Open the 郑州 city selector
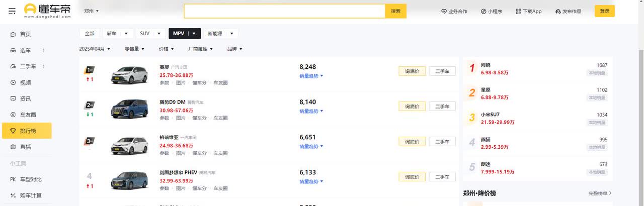 point(91,11)
